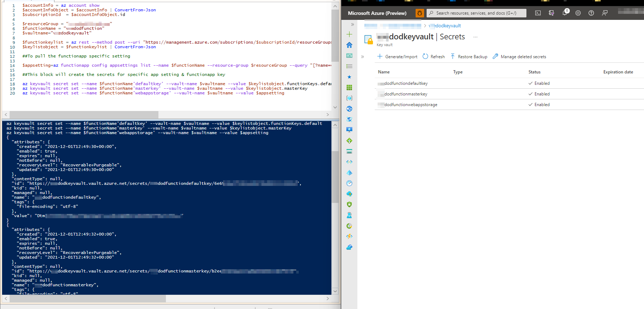Screen dimensions: 644x309
Task: Click Enabled status of dodfunctionmasterkey row
Action: coord(539,94)
